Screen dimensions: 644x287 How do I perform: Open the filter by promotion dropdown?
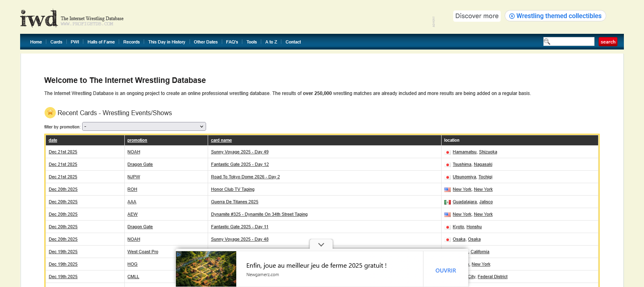click(x=144, y=126)
